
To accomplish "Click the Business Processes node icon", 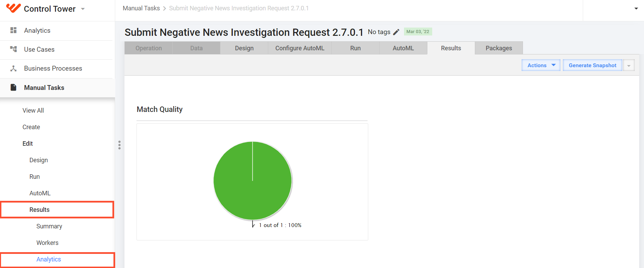I will point(13,68).
